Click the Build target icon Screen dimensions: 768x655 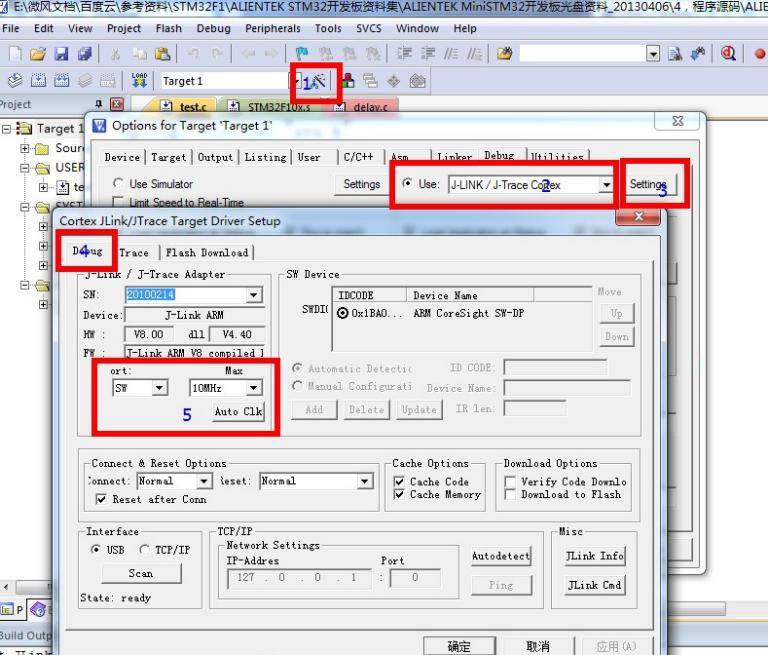[38, 80]
